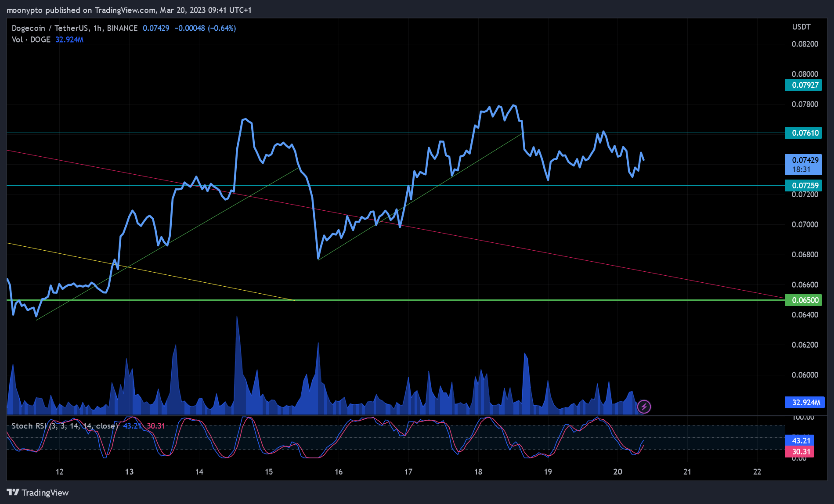Click date 15 on the time axis
This screenshot has height=504, width=834.
click(x=269, y=472)
